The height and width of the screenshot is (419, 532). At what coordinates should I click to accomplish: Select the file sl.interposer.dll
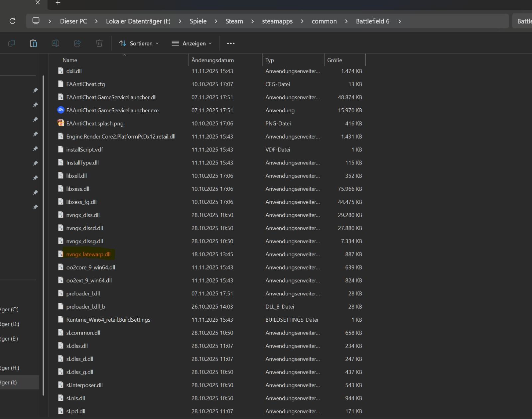84,385
